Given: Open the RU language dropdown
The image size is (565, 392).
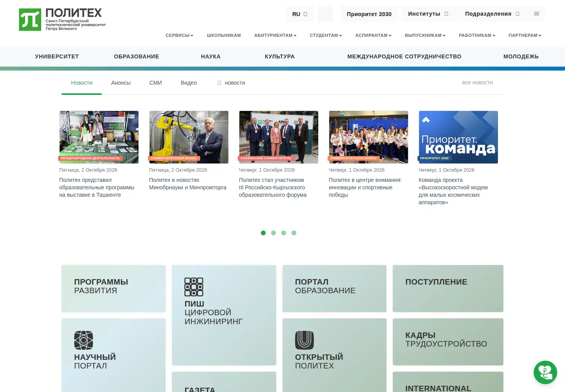Looking at the screenshot, I should [x=300, y=14].
